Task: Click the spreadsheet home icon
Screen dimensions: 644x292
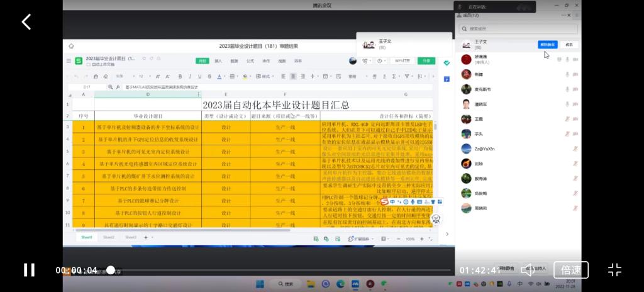Action: pyautogui.click(x=71, y=46)
